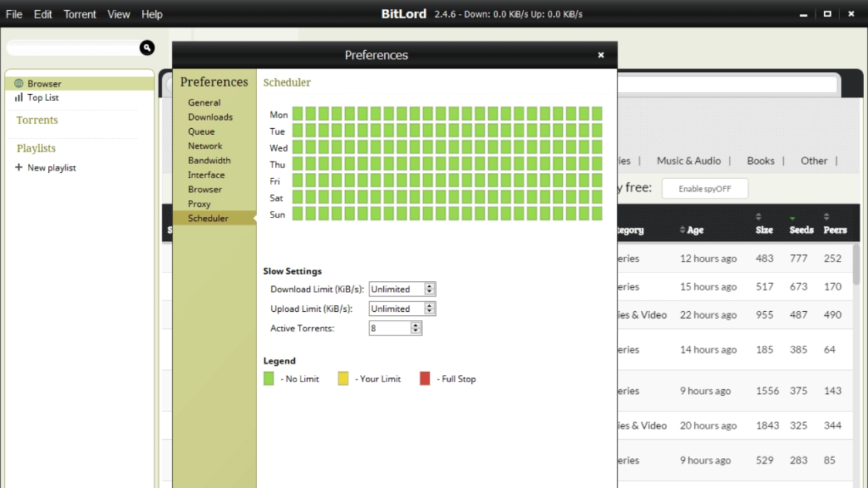Click '12 hours ago' age cell
Screen dimensions: 868x488
point(708,258)
